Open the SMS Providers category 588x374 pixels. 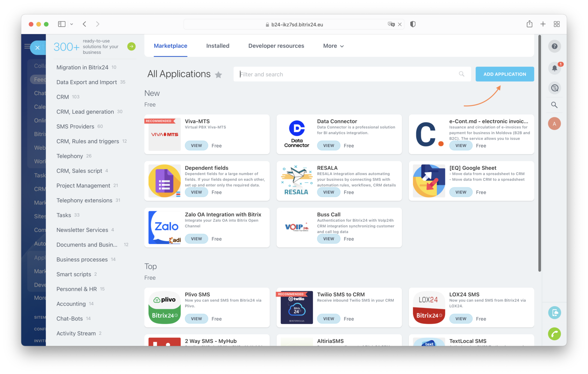pyautogui.click(x=75, y=126)
